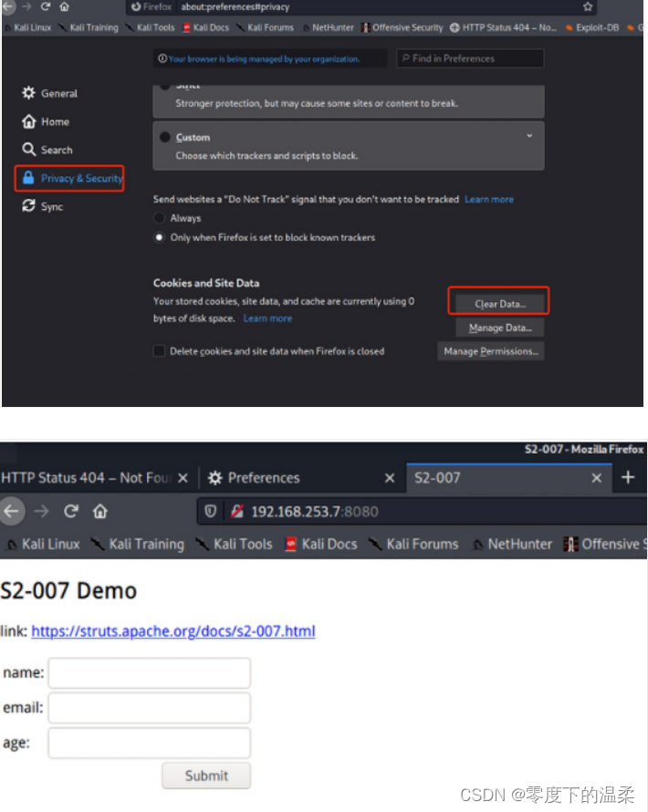The image size is (648, 812).
Task: Open the struts.apache.org s2-007 link
Action: [x=173, y=630]
